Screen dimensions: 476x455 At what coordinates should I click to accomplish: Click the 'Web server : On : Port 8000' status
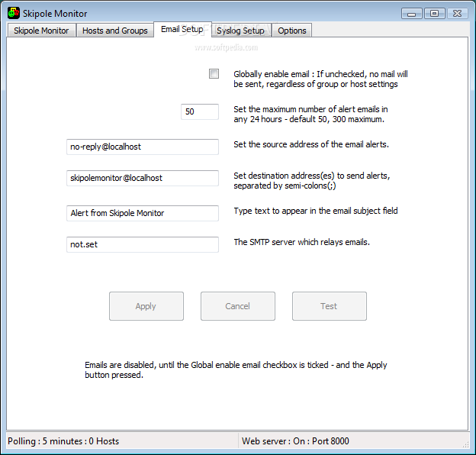(295, 441)
